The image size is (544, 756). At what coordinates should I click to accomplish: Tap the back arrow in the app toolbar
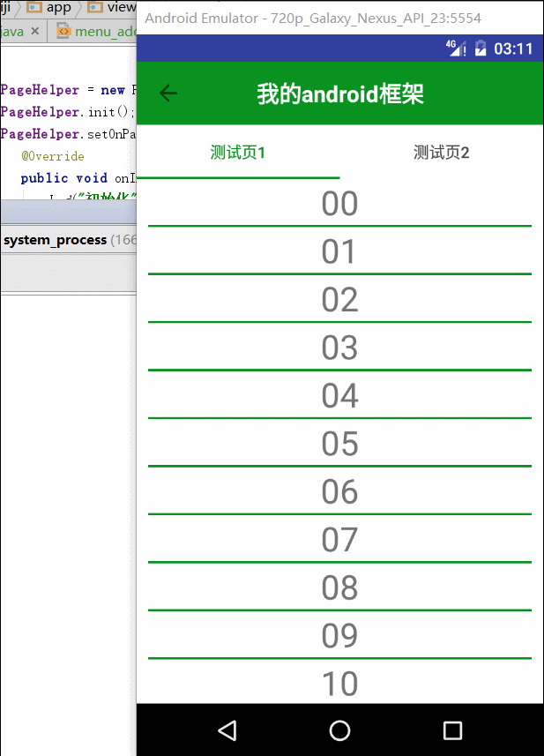[x=168, y=93]
